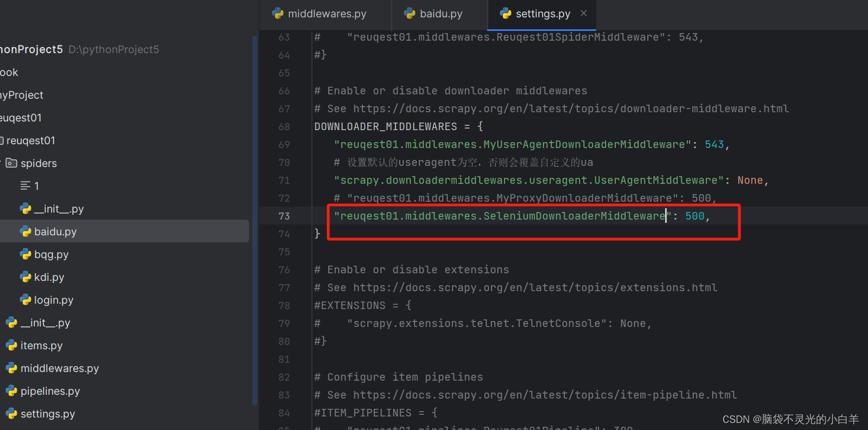The height and width of the screenshot is (430, 868).
Task: Click the Python icon on baidu.py tab
Action: tap(410, 14)
